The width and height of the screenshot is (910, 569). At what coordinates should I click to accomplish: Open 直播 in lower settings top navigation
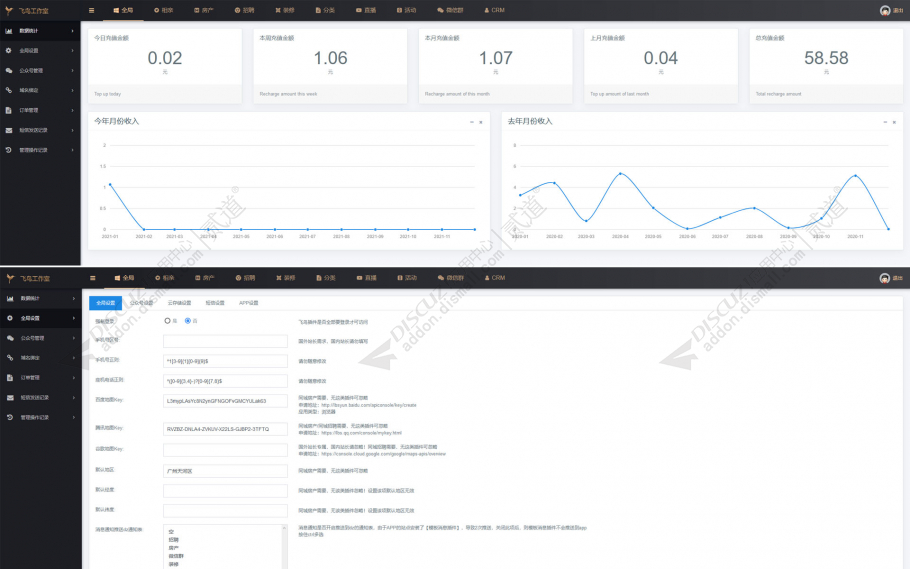point(367,278)
